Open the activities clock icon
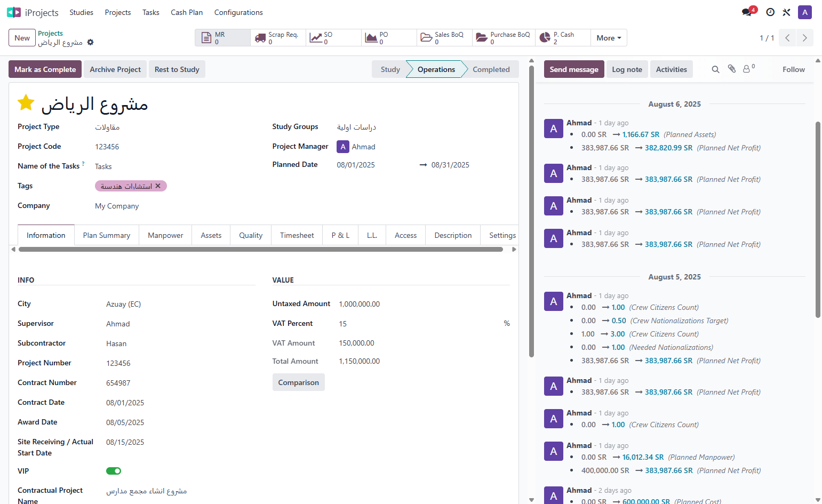 [770, 12]
